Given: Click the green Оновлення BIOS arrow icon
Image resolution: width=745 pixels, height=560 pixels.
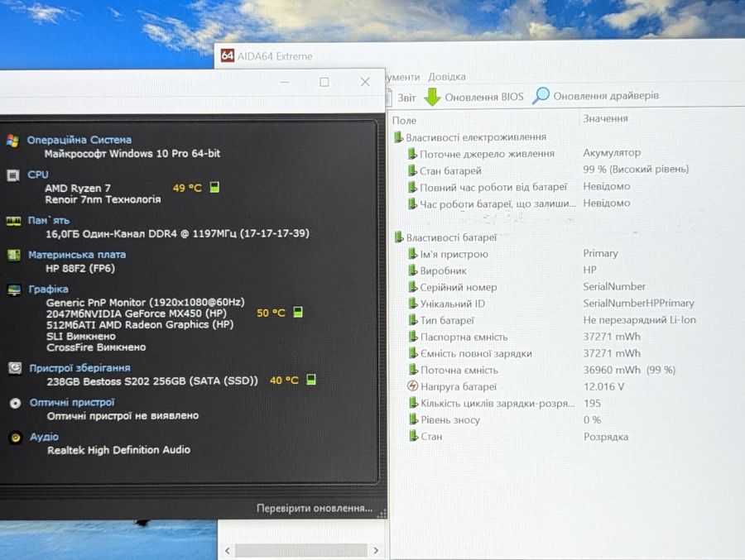Looking at the screenshot, I should click(432, 97).
